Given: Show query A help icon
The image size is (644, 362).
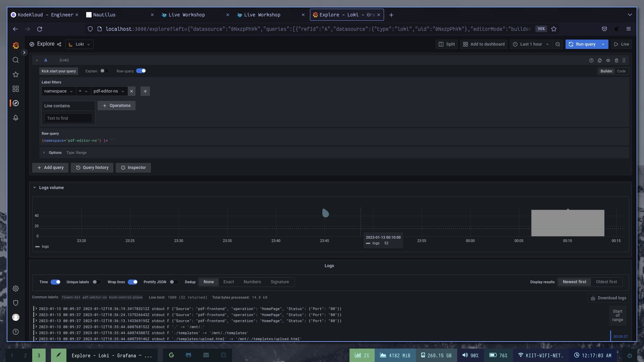Looking at the screenshot, I should click(591, 60).
